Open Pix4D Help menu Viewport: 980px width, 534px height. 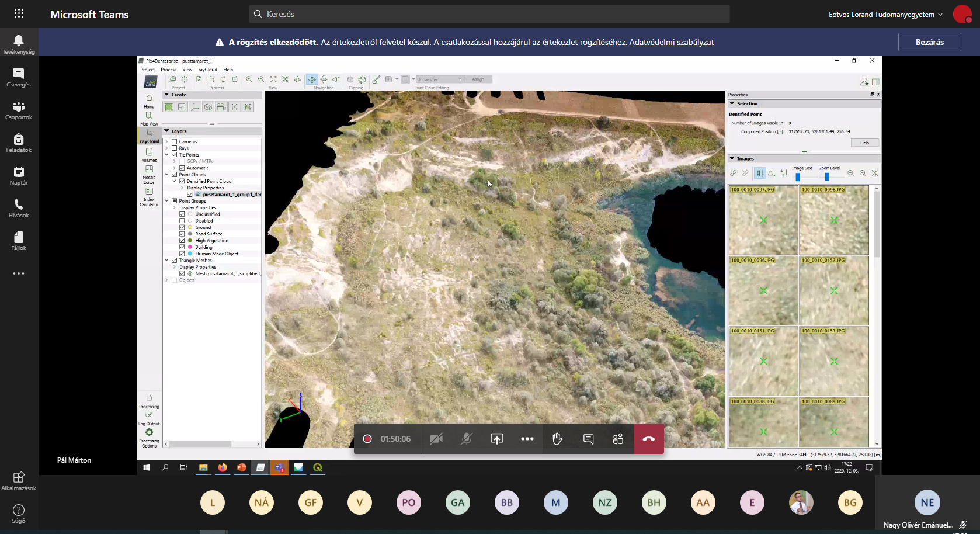tap(228, 70)
